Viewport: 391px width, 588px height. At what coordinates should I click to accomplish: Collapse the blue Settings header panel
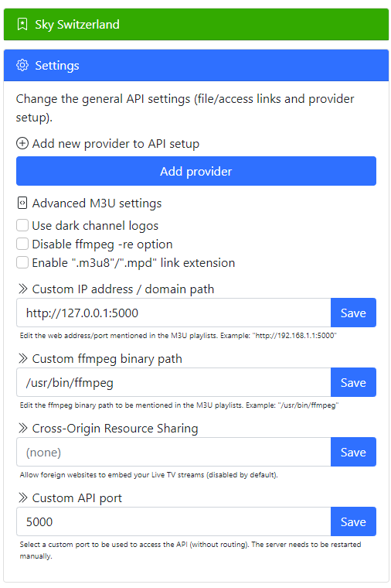tap(196, 65)
